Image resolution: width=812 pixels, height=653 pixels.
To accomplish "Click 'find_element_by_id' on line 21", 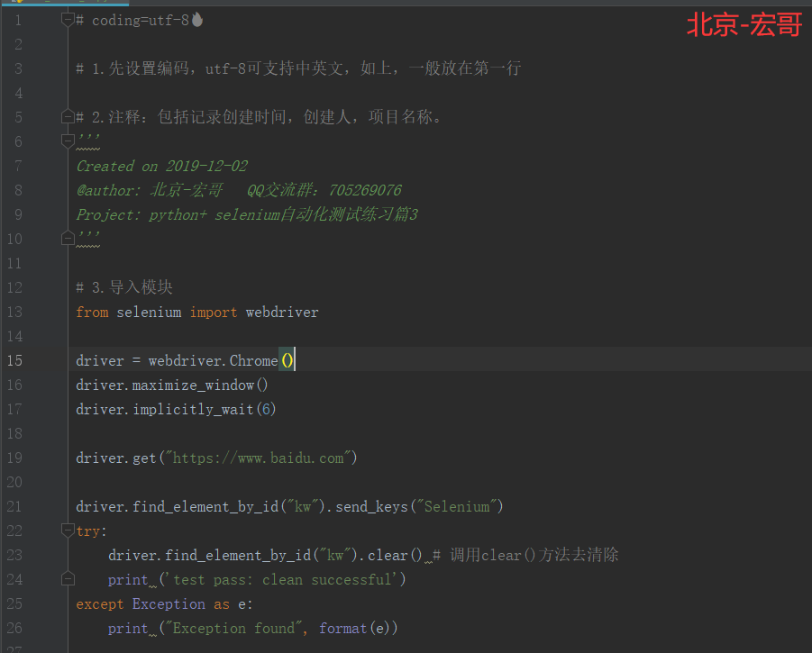I will (205, 507).
